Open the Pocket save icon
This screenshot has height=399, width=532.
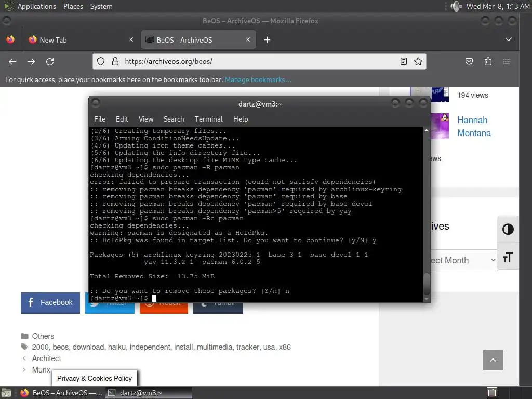[x=469, y=61]
